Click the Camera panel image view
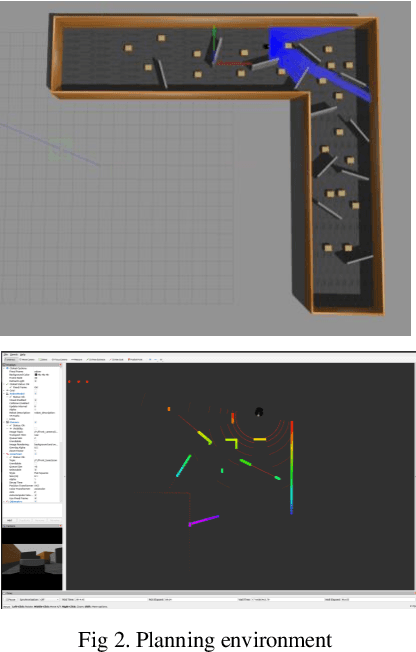Screen dimensions: 416x652 tap(32, 558)
